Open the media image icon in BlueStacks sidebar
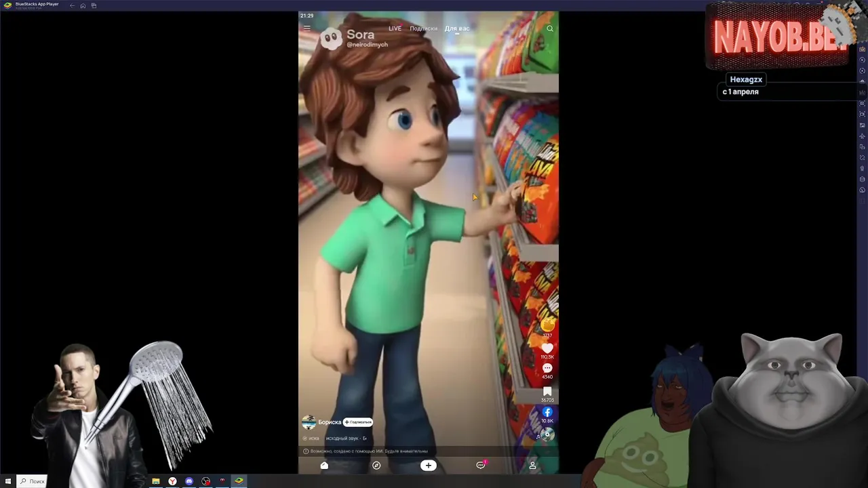Image resolution: width=868 pixels, height=488 pixels. (x=862, y=125)
